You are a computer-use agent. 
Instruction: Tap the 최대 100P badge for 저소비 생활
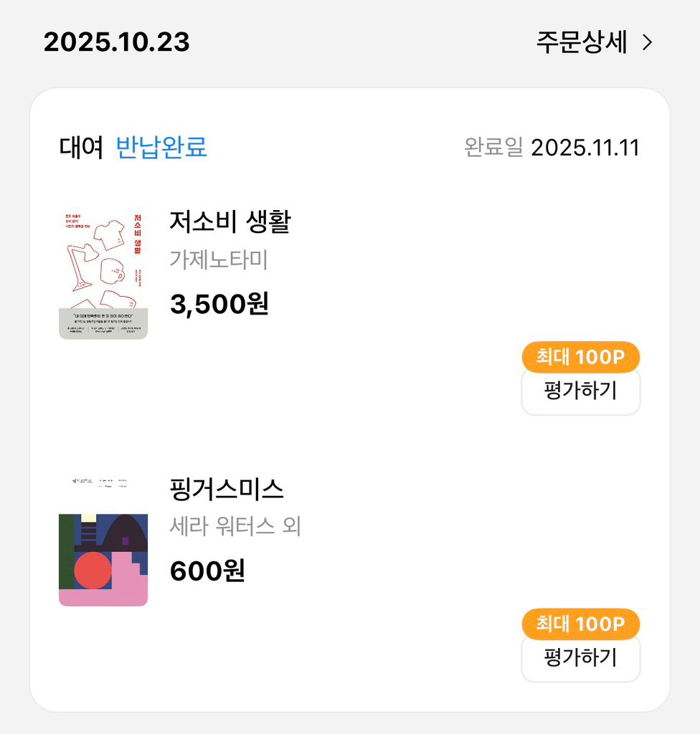point(580,357)
